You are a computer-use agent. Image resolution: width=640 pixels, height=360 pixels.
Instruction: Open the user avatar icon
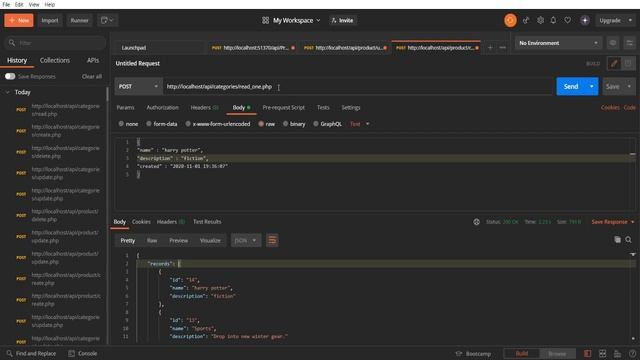point(584,20)
